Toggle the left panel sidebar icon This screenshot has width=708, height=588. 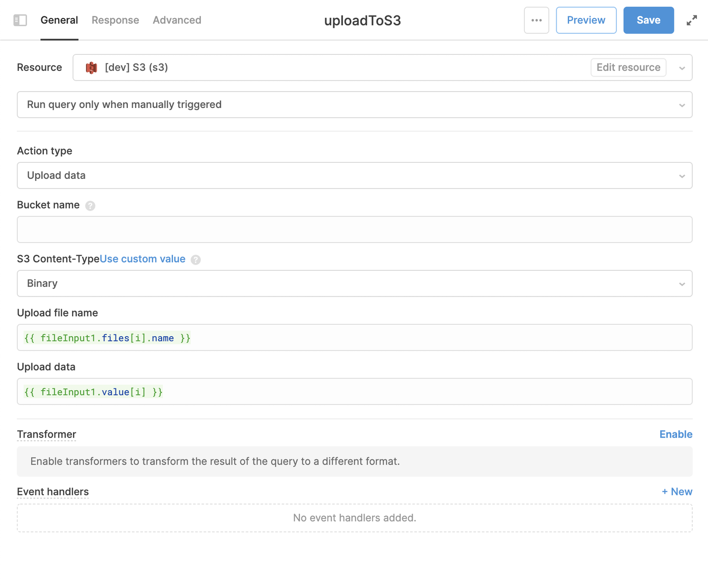pyautogui.click(x=20, y=20)
